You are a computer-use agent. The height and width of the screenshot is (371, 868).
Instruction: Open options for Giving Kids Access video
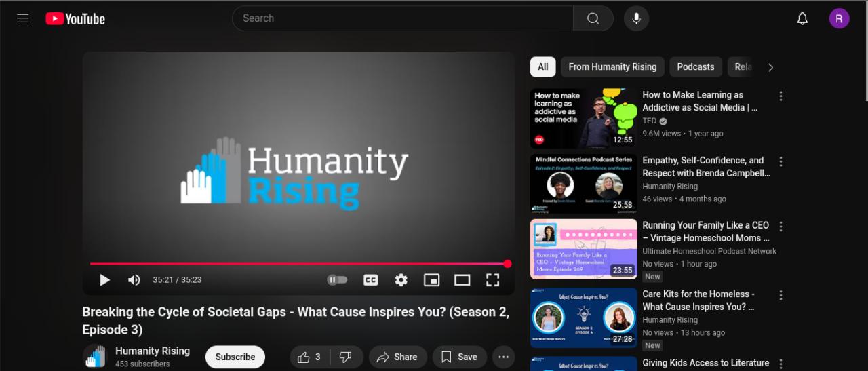[781, 364]
